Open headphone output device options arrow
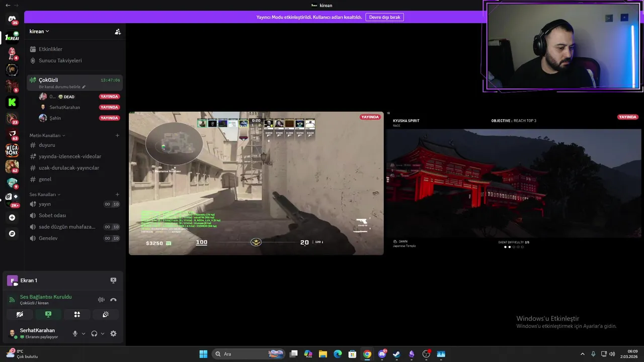The image size is (644, 362). (103, 333)
